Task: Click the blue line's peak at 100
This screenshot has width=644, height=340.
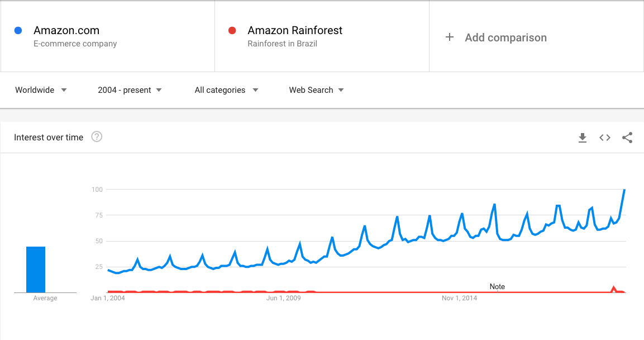Action: pos(624,190)
